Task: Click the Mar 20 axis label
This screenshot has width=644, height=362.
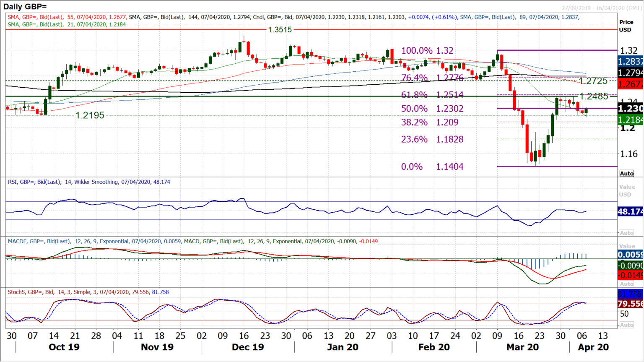Action: click(522, 347)
